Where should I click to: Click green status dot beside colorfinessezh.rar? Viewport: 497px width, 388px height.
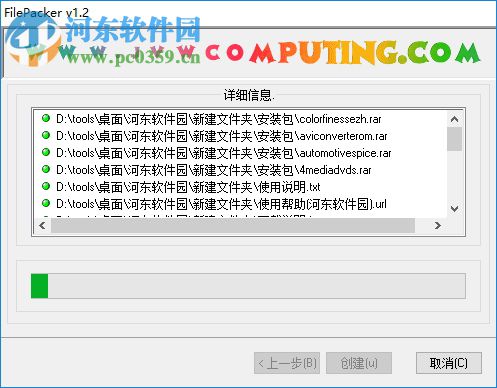[46, 118]
